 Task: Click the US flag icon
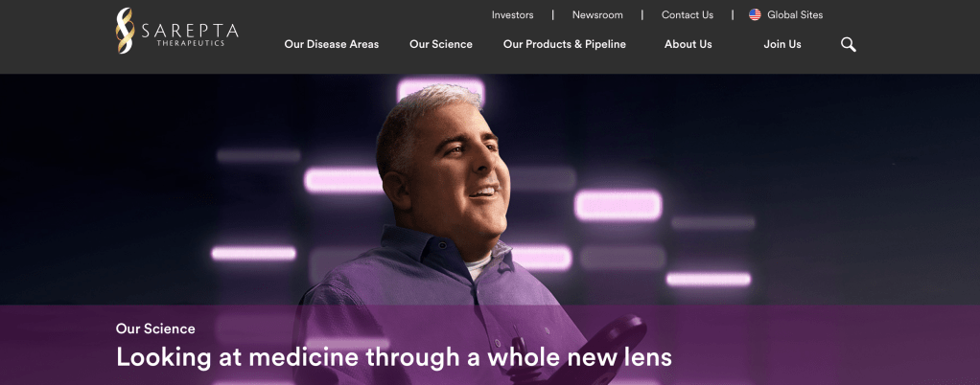[755, 15]
